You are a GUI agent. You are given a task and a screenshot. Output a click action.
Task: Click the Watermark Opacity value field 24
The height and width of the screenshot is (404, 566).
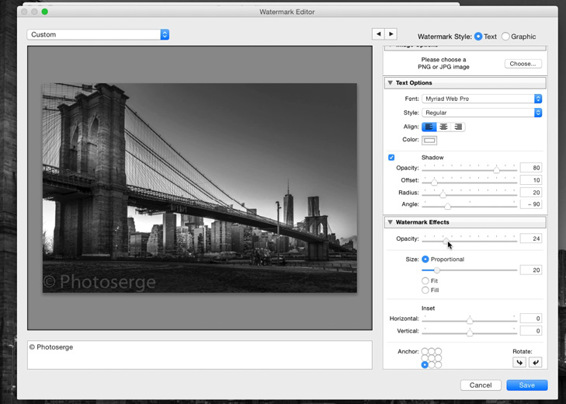point(531,239)
